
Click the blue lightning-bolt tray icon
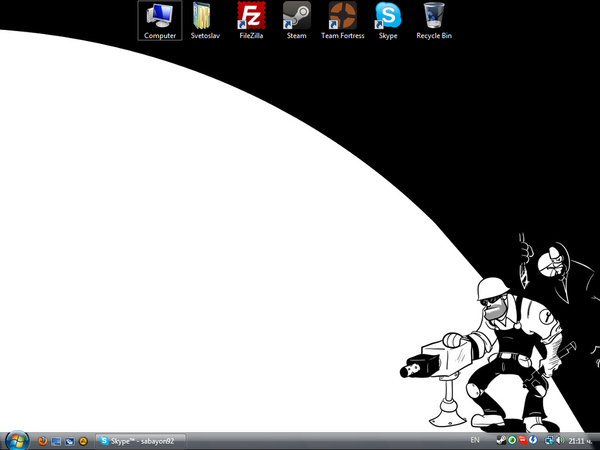532,440
